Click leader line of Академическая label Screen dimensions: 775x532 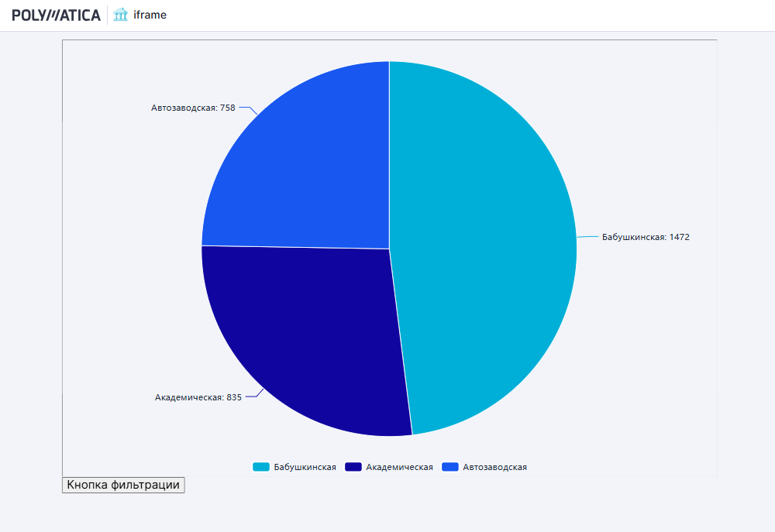coord(253,396)
